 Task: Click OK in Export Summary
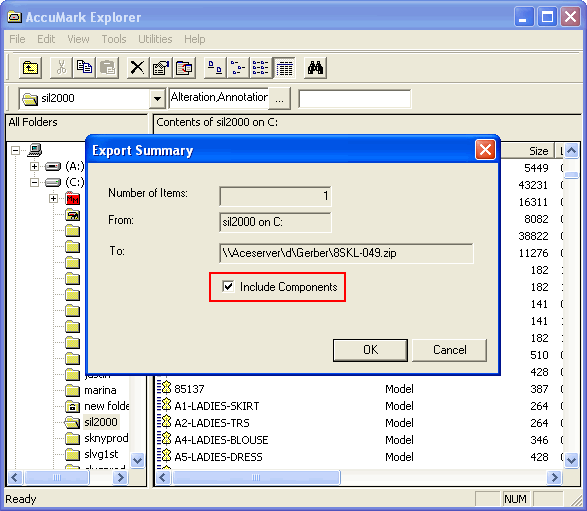(x=370, y=350)
